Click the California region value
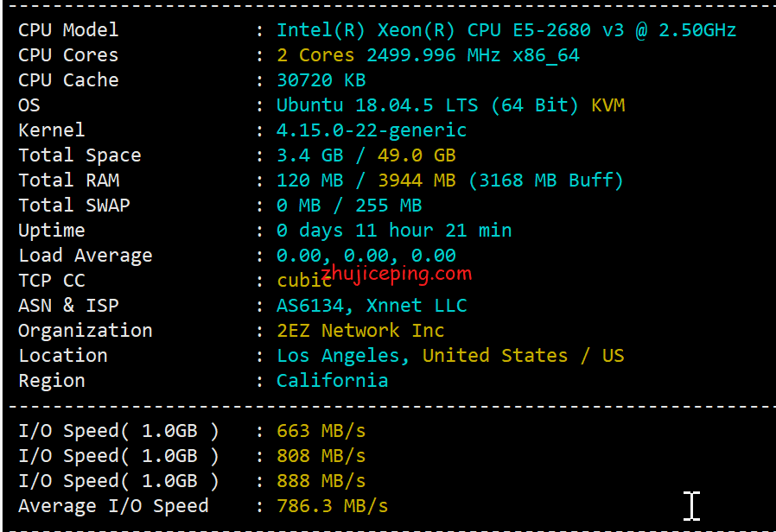776x532 pixels. click(332, 381)
